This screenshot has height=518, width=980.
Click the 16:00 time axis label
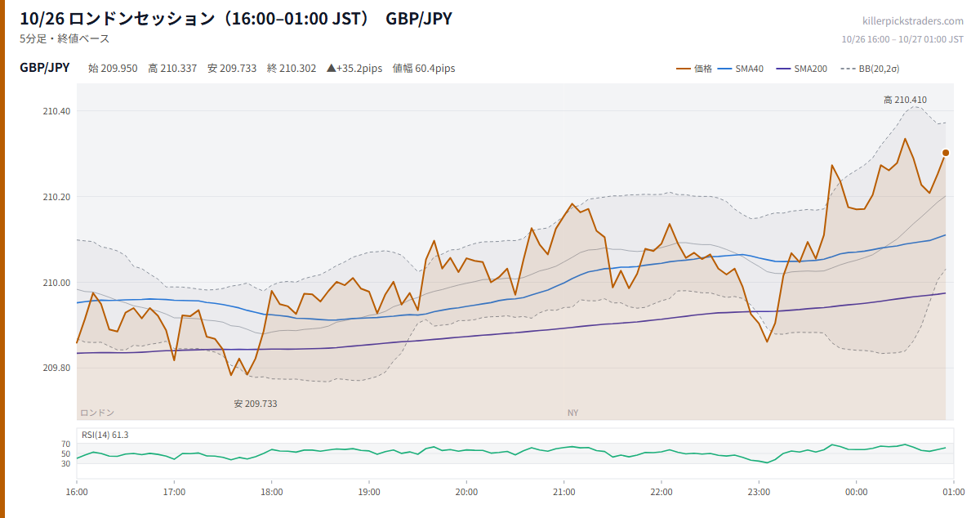(x=77, y=493)
